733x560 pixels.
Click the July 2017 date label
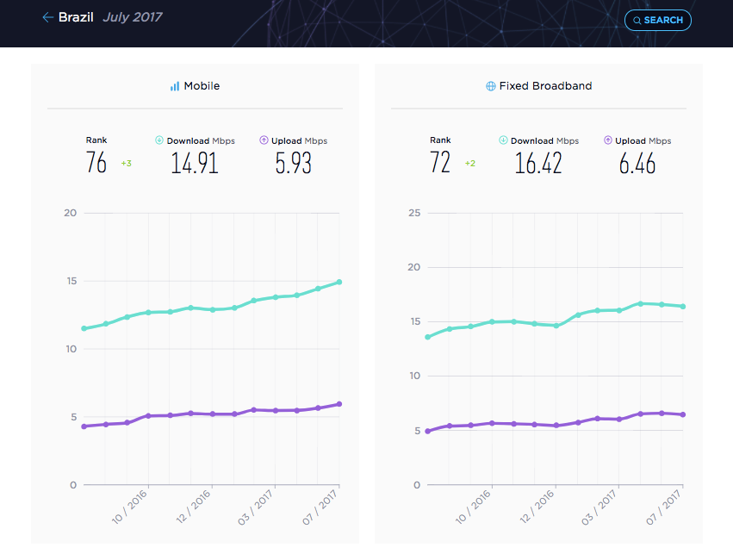coord(133,17)
